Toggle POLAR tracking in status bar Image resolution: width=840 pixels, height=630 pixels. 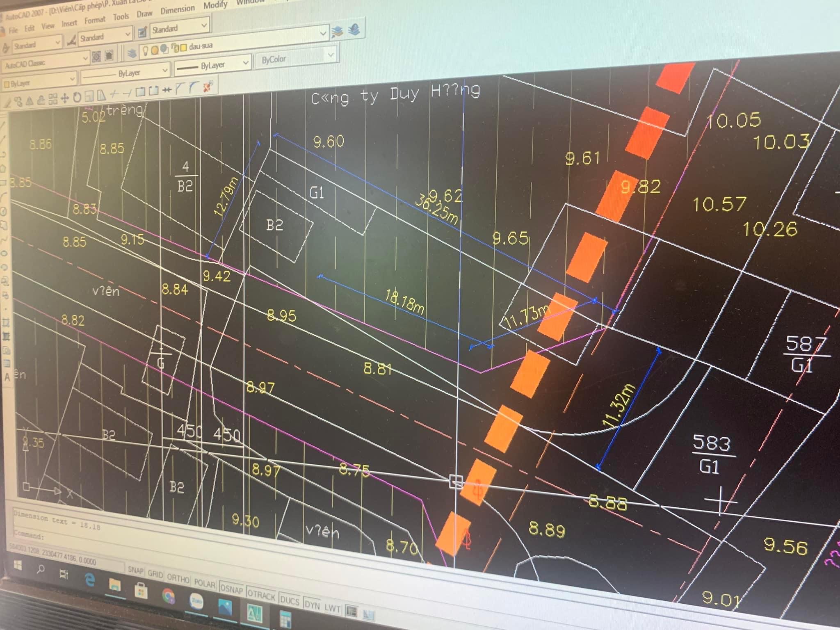pos(205,583)
